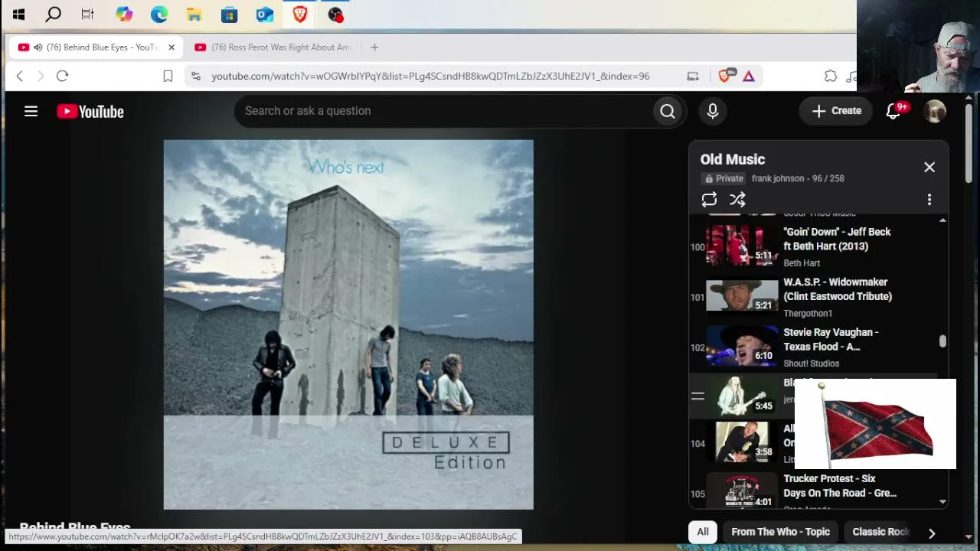
Task: Open the playlist more options menu
Action: [x=929, y=200]
